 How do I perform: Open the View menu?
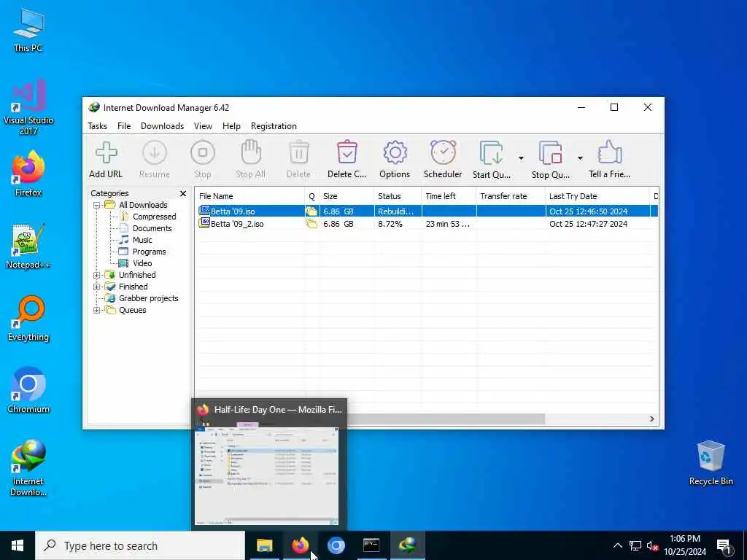[x=203, y=126]
